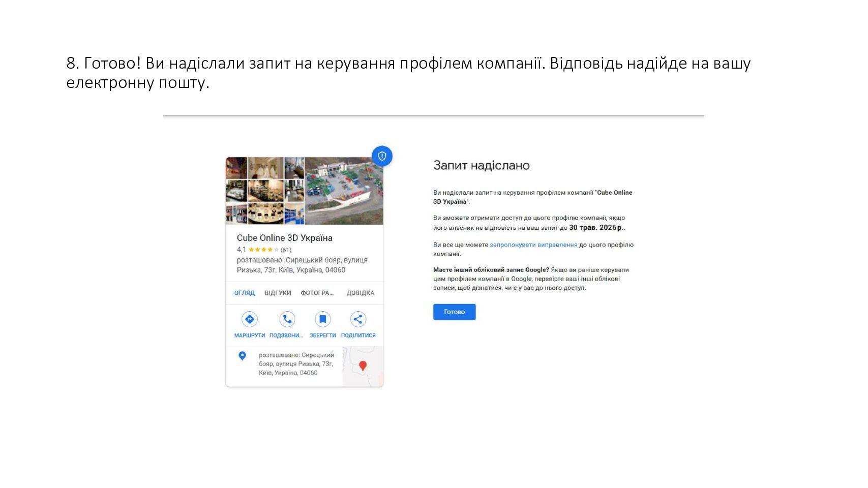The image size is (868, 488).
Task: Click the blue location pin icon
Action: [243, 356]
